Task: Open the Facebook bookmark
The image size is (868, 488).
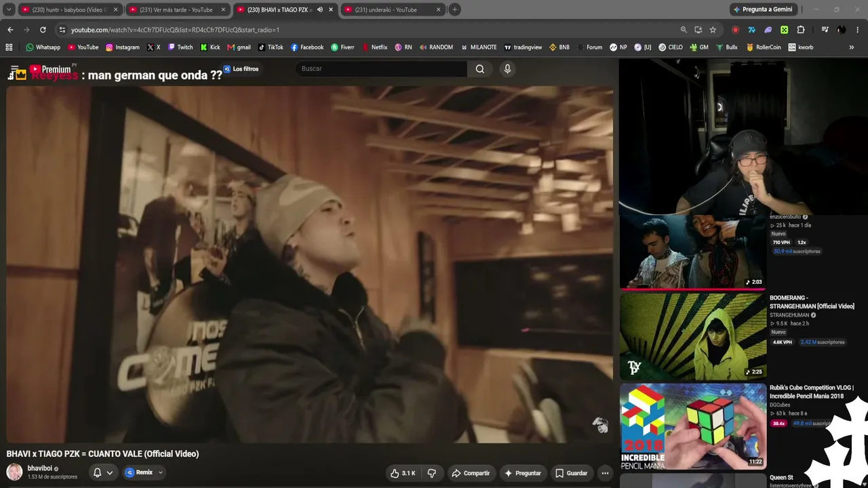Action: tap(307, 47)
